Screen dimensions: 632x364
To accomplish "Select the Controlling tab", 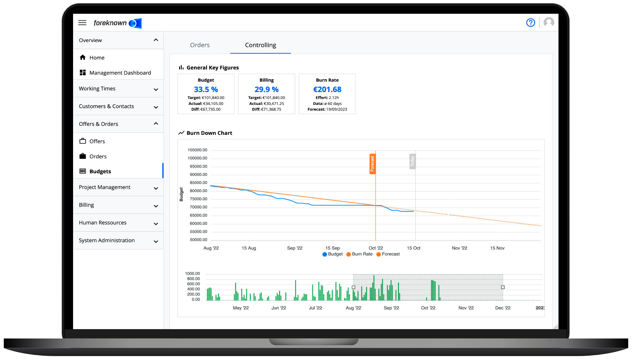I will tap(260, 45).
